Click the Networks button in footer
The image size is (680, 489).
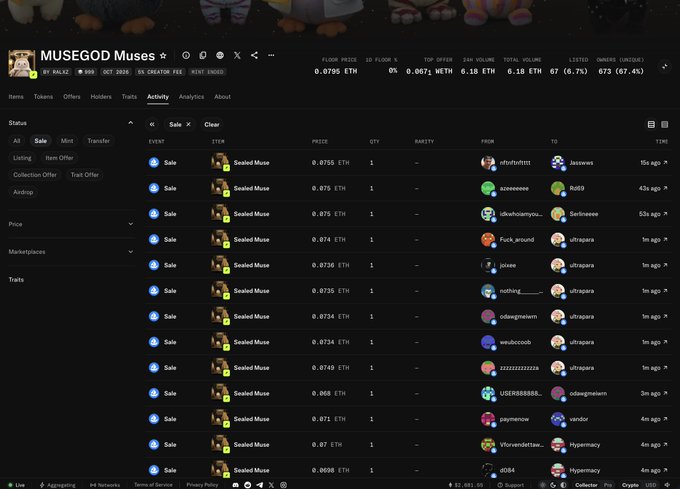tap(105, 485)
